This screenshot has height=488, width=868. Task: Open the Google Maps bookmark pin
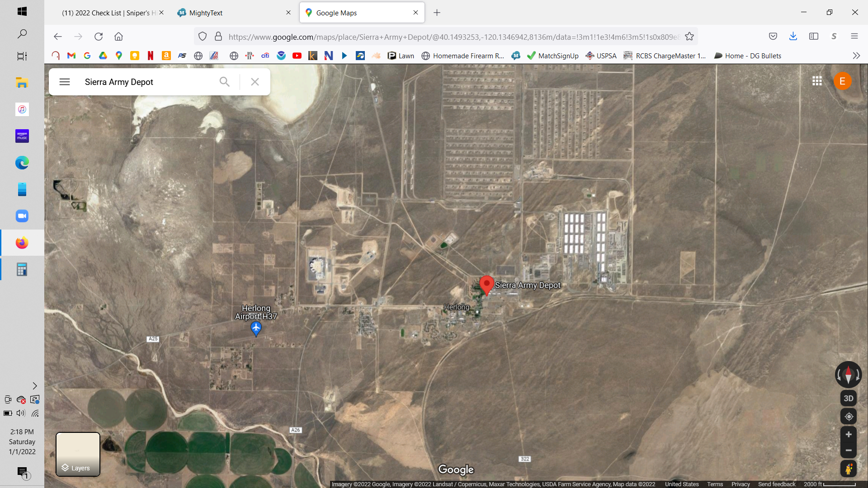119,56
